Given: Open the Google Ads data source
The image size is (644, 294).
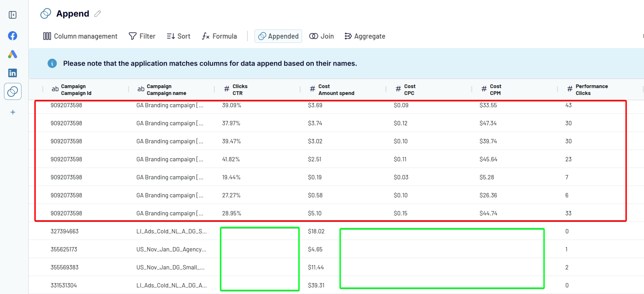Looking at the screenshot, I should [x=12, y=54].
